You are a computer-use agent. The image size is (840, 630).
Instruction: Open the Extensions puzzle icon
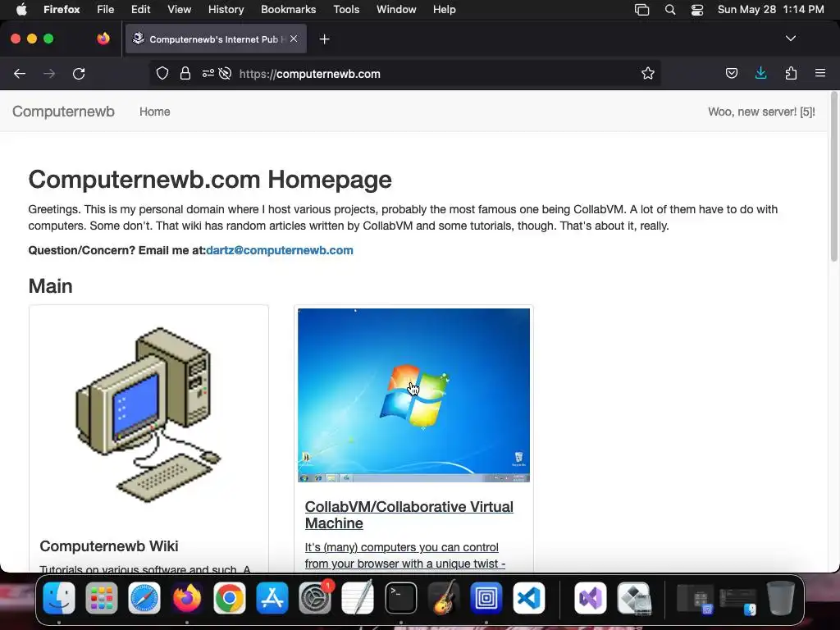(x=791, y=73)
